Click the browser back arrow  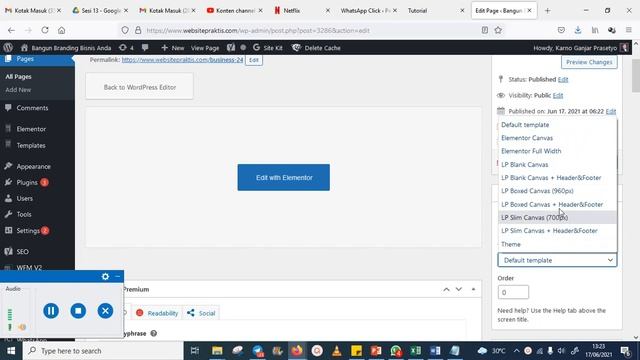click(11, 30)
